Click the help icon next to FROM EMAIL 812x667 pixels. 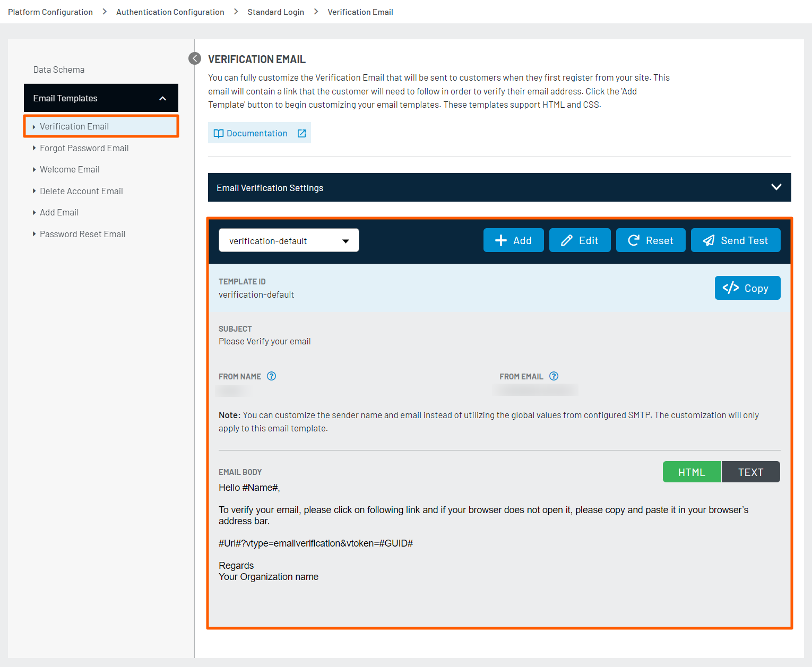coord(554,376)
